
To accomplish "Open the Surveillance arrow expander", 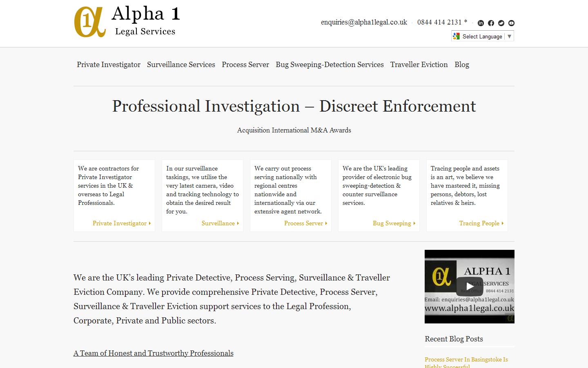I will point(220,223).
